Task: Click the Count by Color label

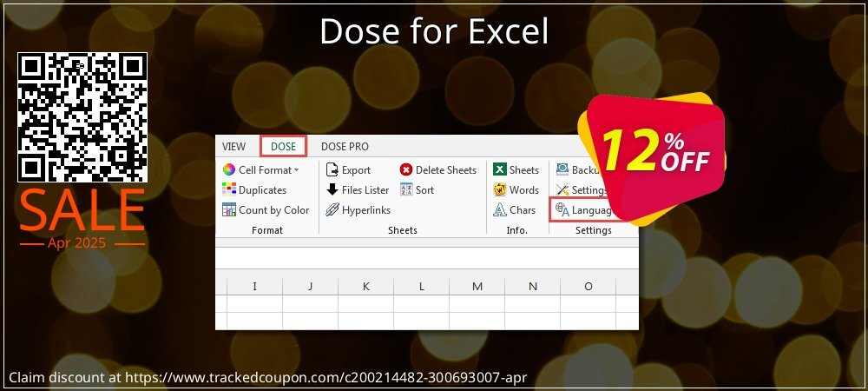Action: pyautogui.click(x=274, y=210)
